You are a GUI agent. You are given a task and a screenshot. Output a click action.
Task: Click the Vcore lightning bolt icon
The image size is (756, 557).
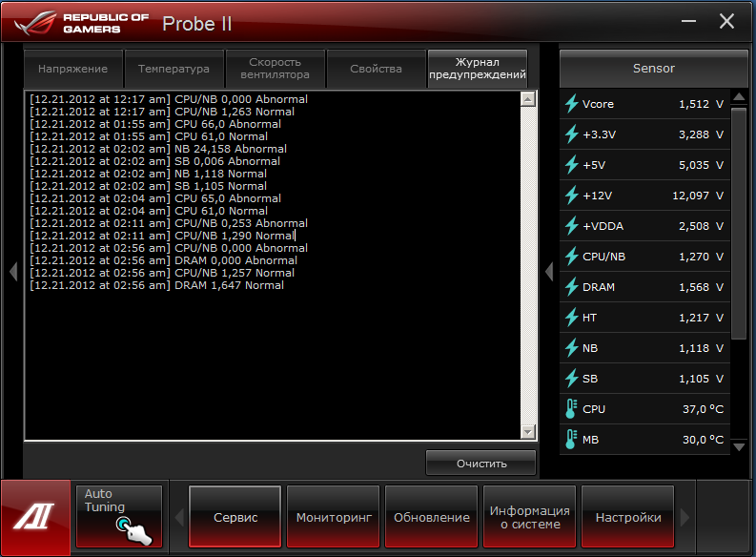coord(572,104)
